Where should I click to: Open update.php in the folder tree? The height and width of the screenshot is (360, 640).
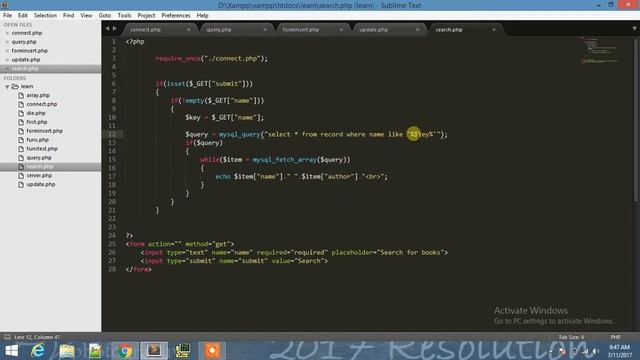41,184
